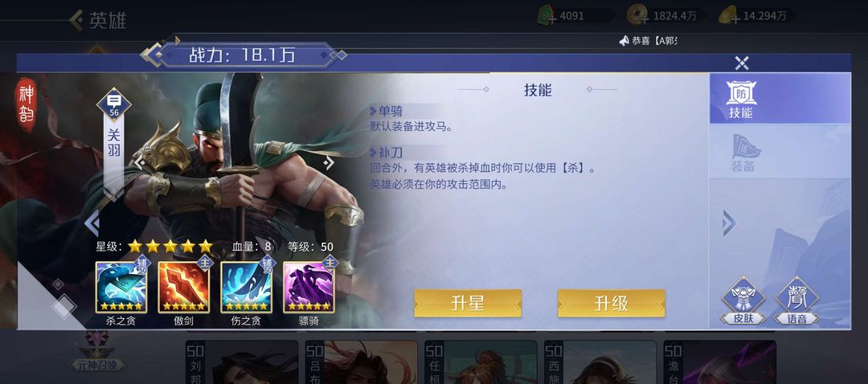Screen dimensions: 868x384
Task: Click the 升星 button
Action: [468, 303]
